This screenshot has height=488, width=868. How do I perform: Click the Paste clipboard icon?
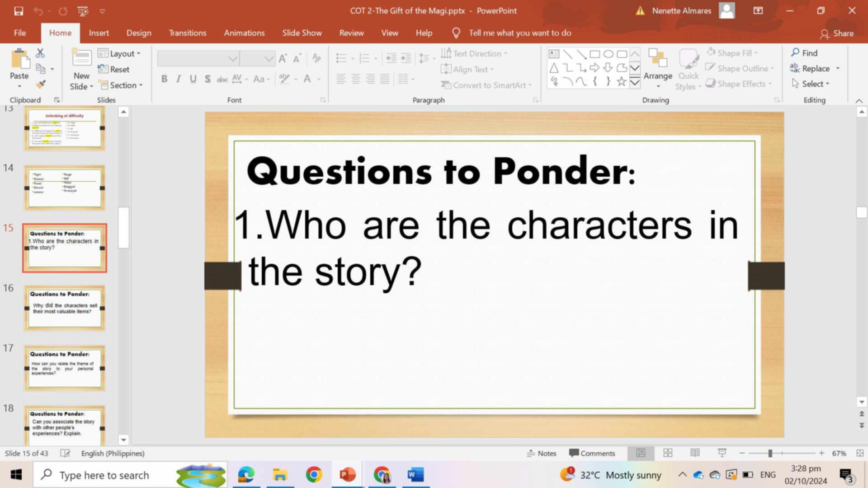(19, 59)
